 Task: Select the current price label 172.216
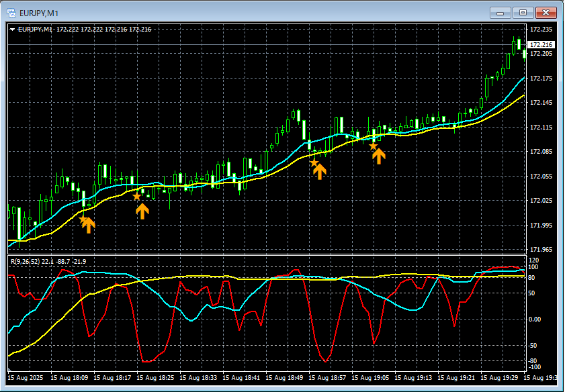click(x=541, y=44)
